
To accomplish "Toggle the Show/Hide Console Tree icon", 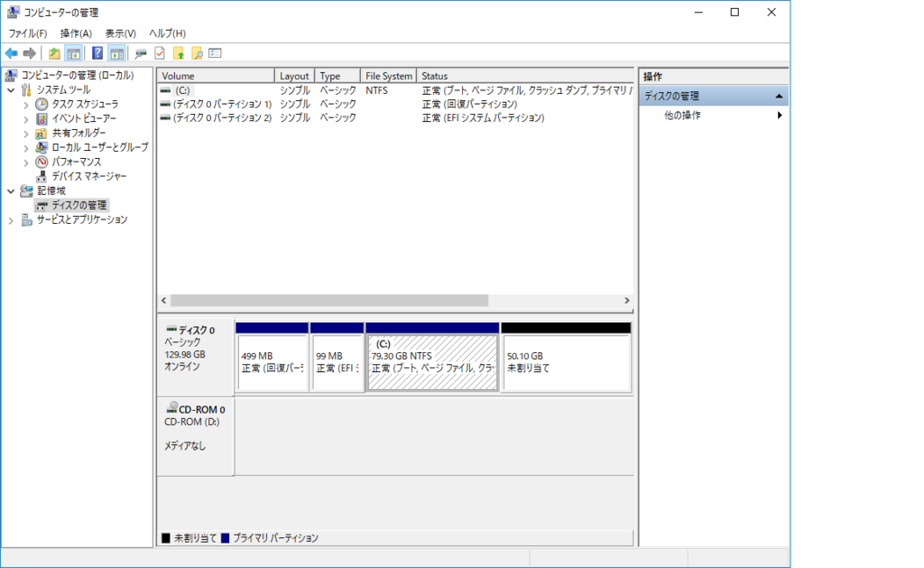I will coord(74,53).
